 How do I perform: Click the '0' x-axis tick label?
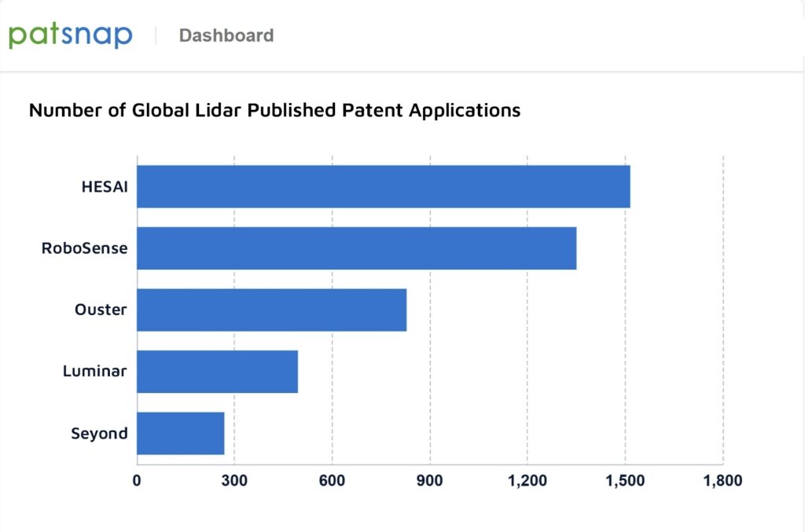tap(137, 481)
